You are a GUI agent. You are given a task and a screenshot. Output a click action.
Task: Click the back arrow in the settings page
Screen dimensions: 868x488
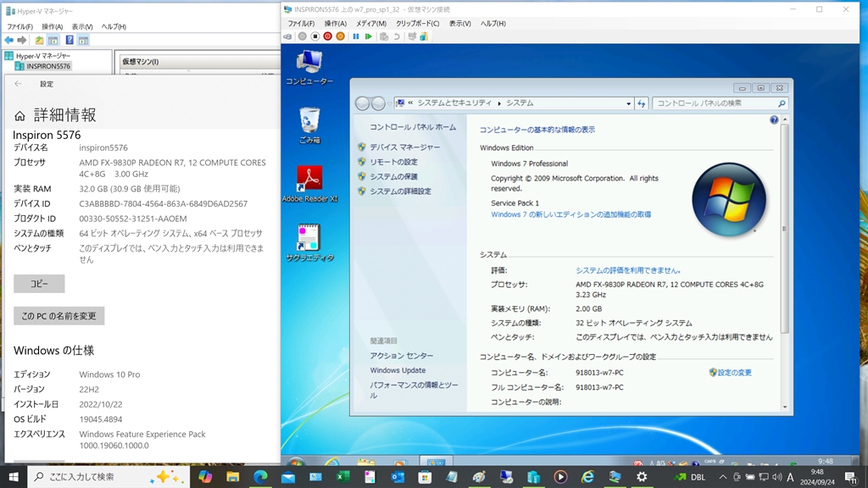(x=19, y=84)
